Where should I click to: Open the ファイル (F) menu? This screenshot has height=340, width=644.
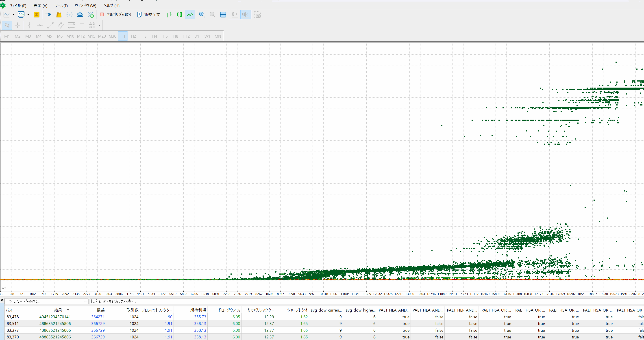click(17, 6)
